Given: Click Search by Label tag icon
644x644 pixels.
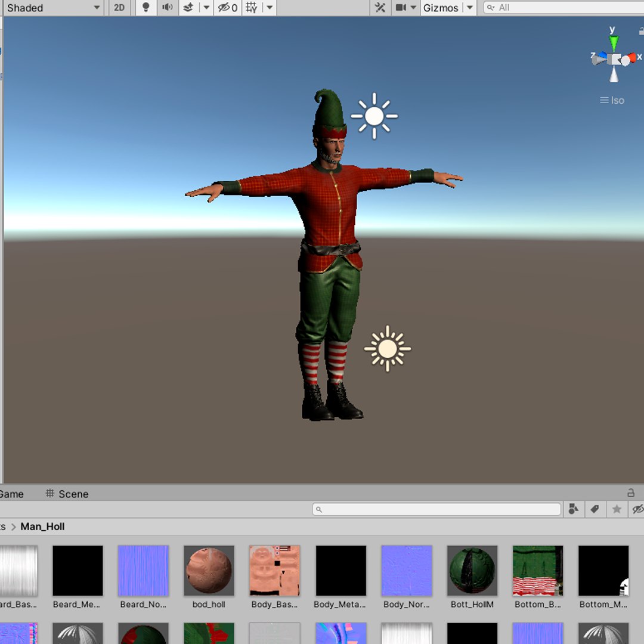Looking at the screenshot, I should tap(595, 509).
